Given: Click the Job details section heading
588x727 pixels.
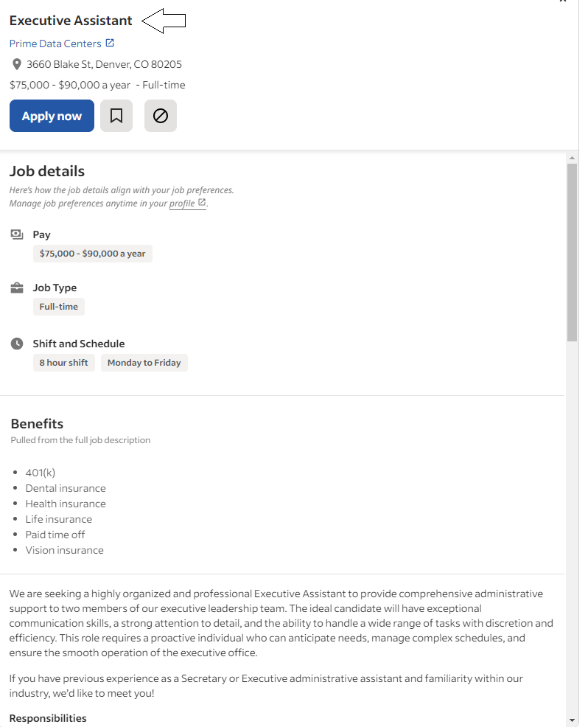Looking at the screenshot, I should (46, 170).
